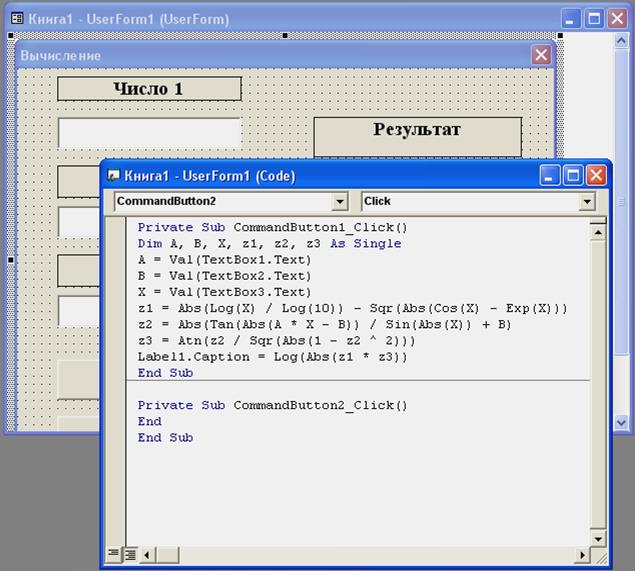This screenshot has height=571, width=635.
Task: Click the first text box under Число 1
Action: click(149, 132)
